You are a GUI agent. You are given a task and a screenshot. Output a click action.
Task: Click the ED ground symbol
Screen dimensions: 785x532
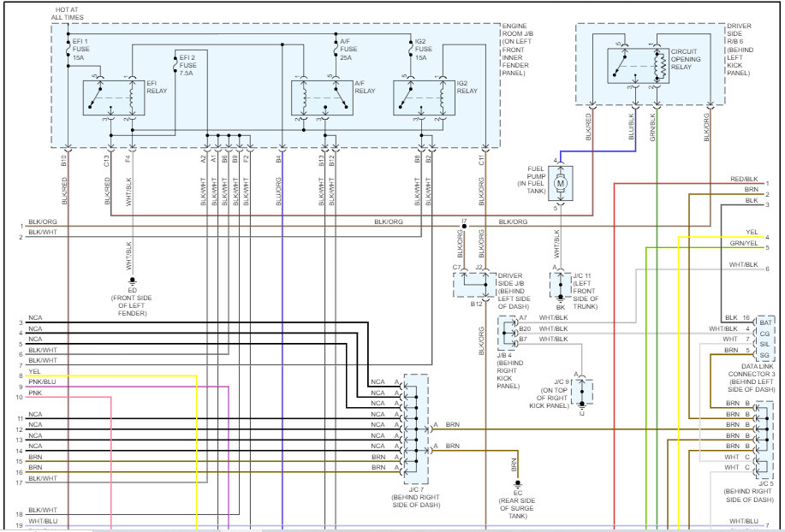[133, 281]
